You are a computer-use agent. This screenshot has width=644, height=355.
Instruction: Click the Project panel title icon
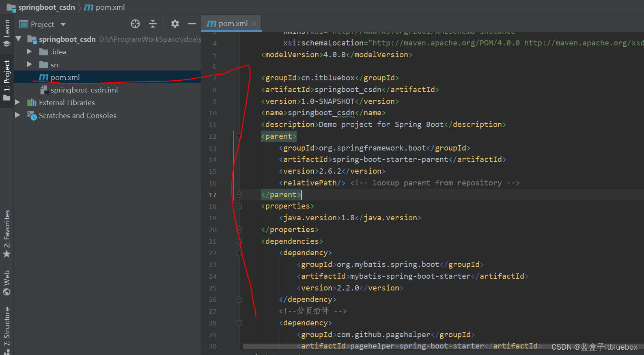(24, 24)
